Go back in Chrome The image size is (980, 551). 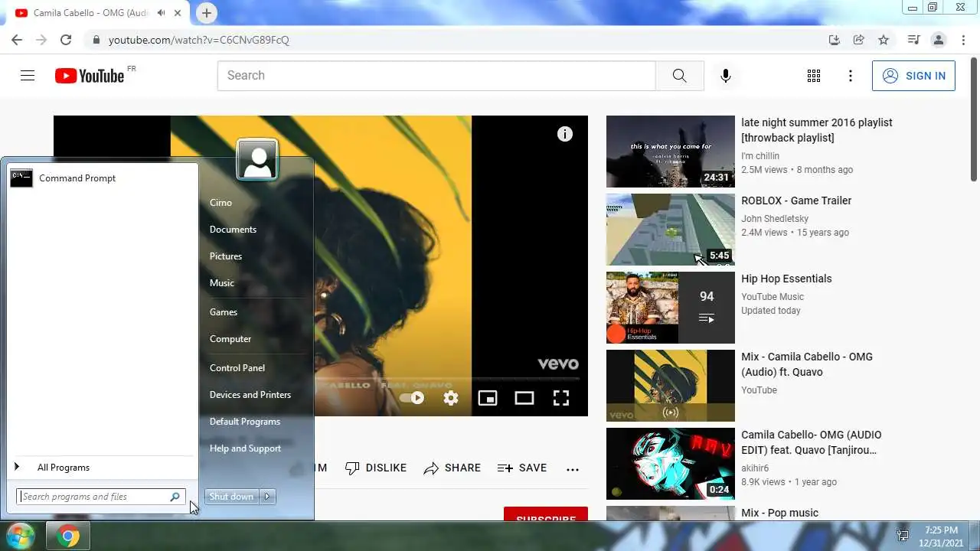tap(17, 40)
